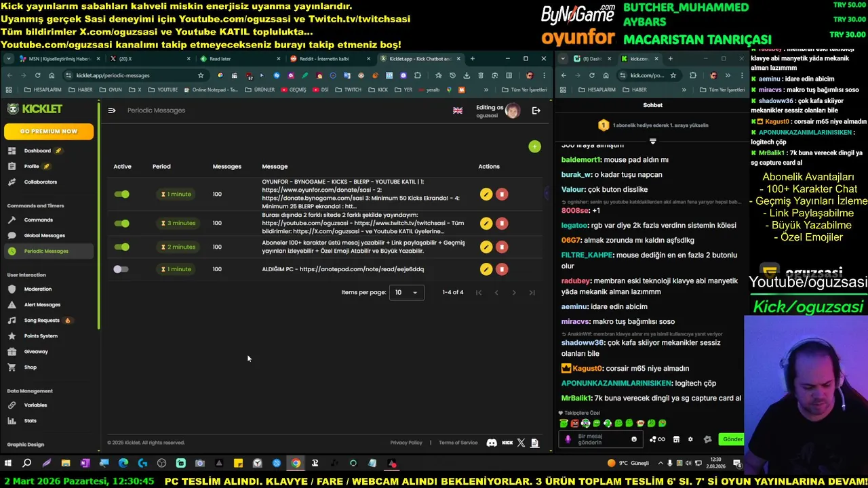Screen dimensions: 868x488
Task: Open HESAPLARIM bookmark folder
Action: (x=43, y=89)
